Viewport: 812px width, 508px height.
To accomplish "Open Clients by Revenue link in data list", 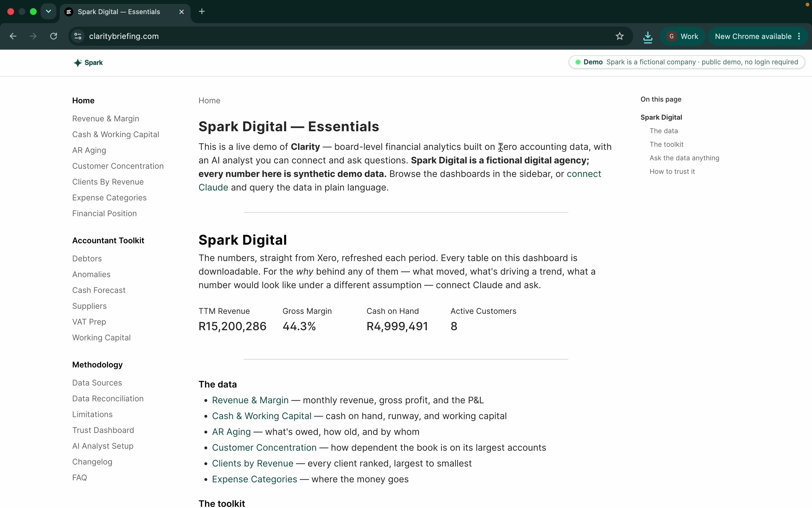I will [253, 463].
